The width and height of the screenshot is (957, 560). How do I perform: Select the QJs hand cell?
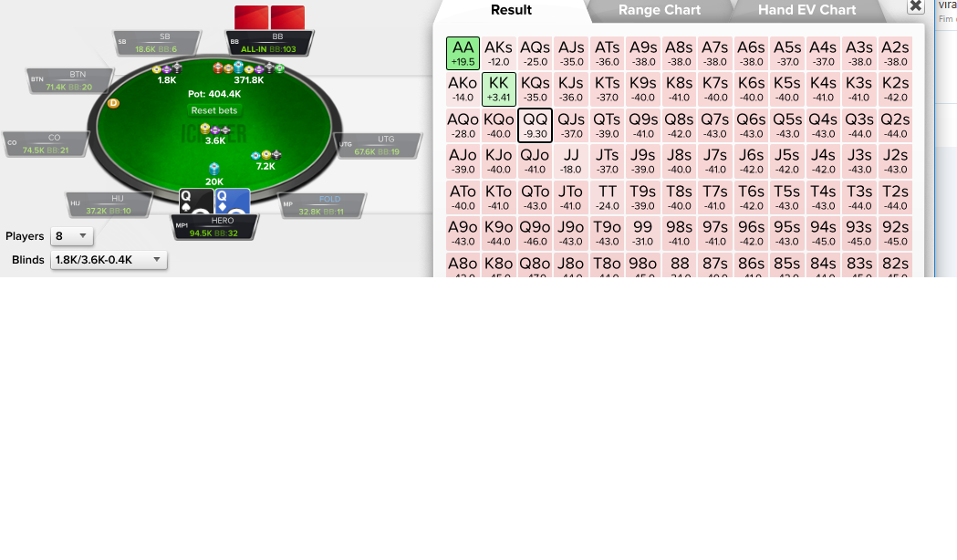tap(571, 125)
